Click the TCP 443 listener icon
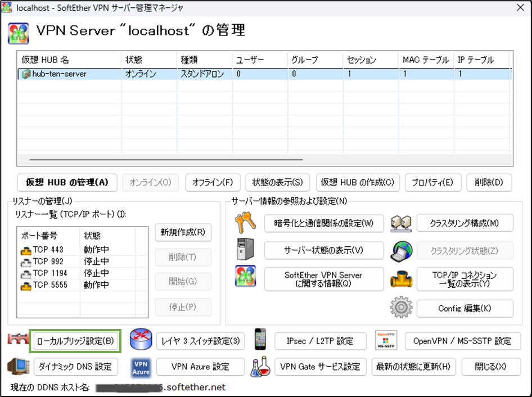Screen dimensions: 532x397 [26, 250]
